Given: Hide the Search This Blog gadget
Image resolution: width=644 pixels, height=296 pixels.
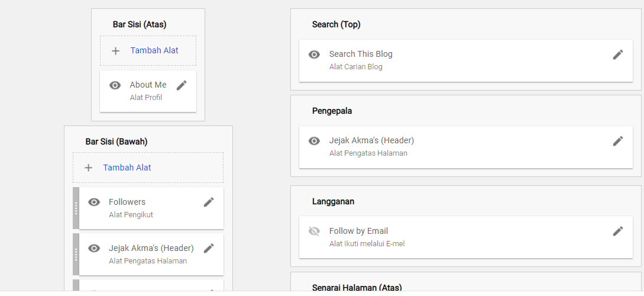Looking at the screenshot, I should point(314,54).
